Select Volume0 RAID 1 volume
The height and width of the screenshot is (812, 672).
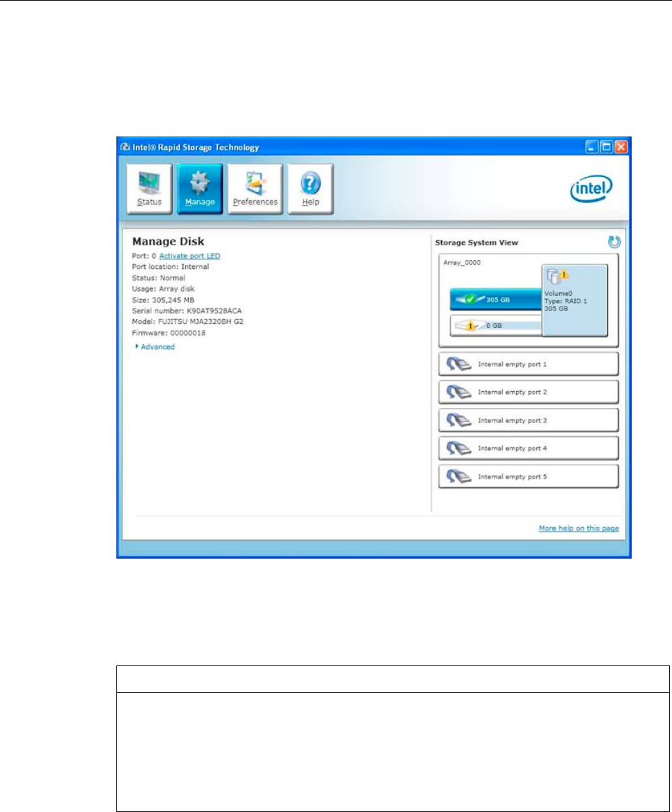575,300
